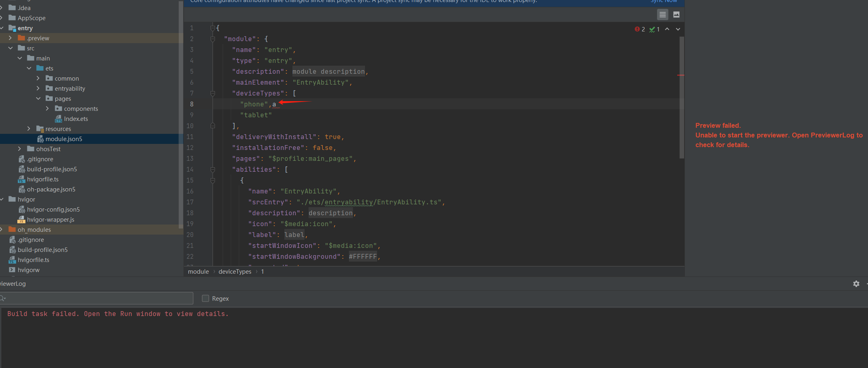Select hvigor folder in tree
868x368 pixels.
coord(26,200)
